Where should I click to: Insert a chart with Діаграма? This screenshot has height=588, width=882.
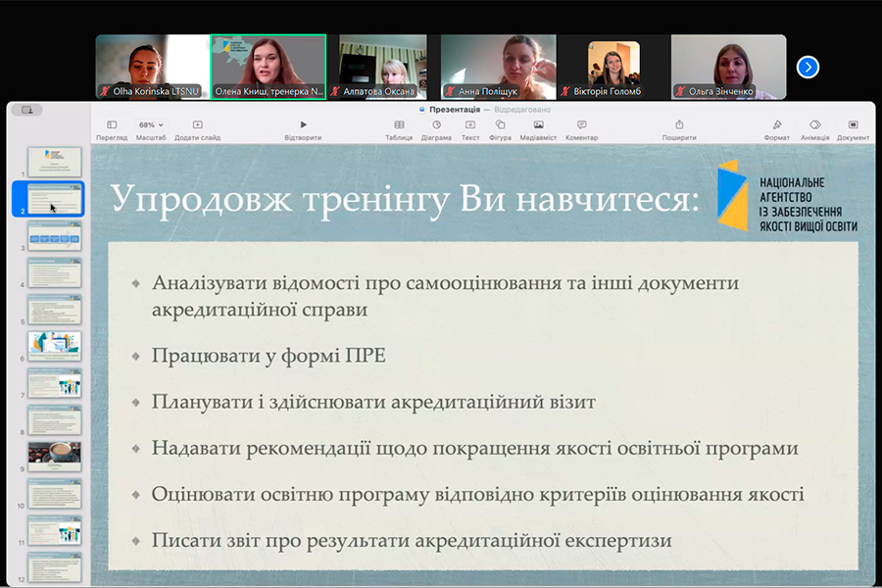click(x=436, y=130)
